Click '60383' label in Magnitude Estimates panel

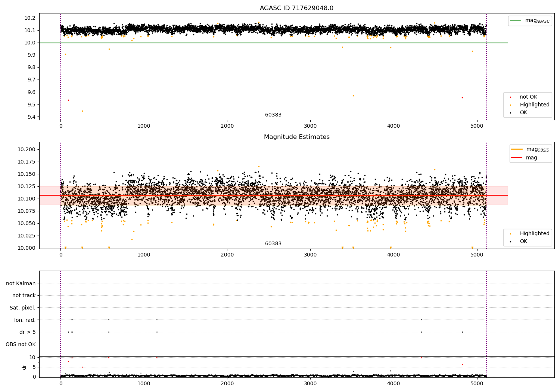[273, 244]
